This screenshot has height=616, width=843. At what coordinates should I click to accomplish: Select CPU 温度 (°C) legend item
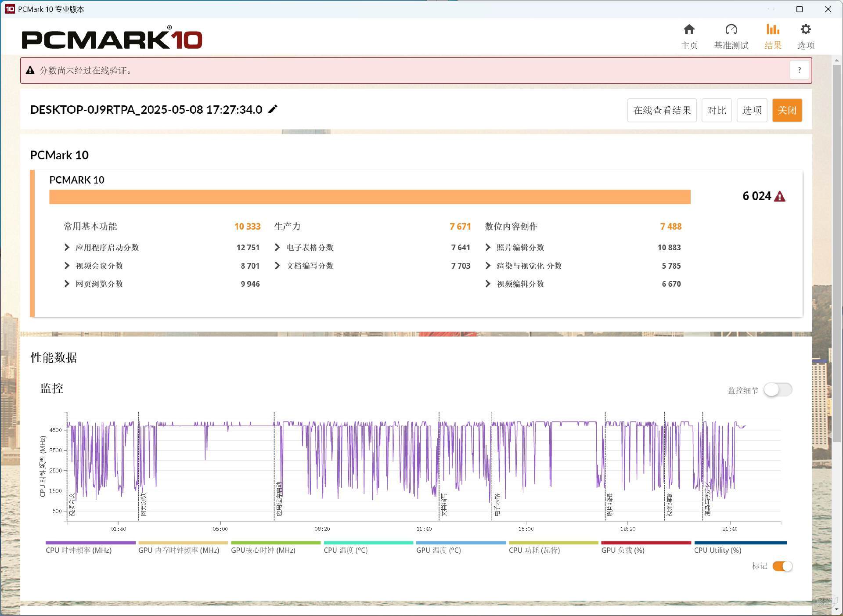368,548
